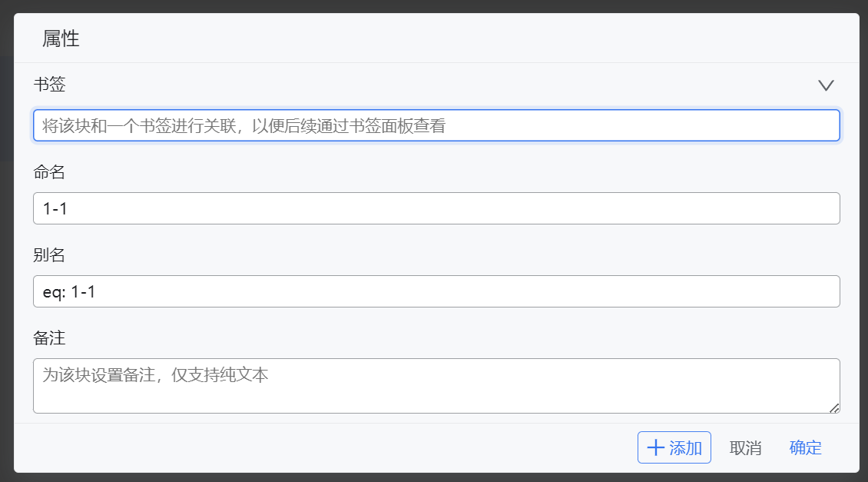This screenshot has width=868, height=482.
Task: Click the 别名 field label
Action: click(x=50, y=255)
